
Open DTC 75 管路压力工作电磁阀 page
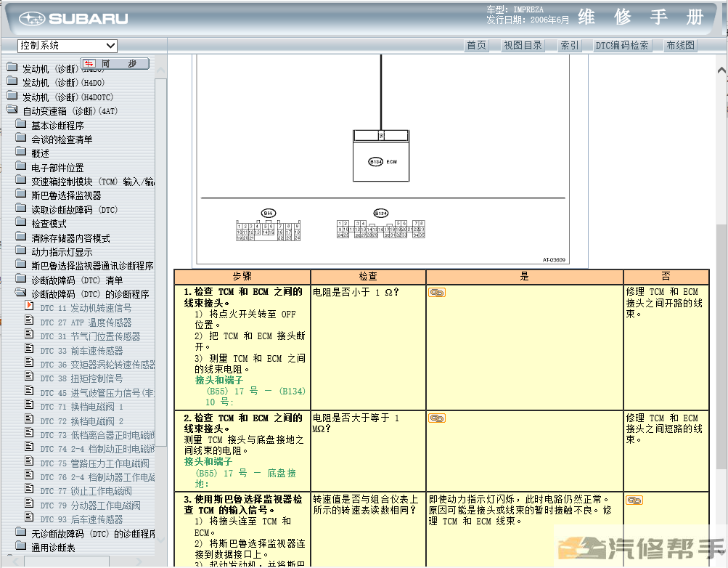point(94,463)
